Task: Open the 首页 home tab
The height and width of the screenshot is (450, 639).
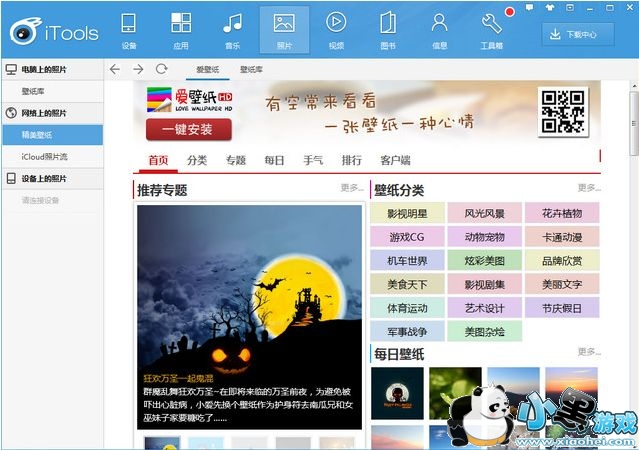Action: (x=158, y=160)
